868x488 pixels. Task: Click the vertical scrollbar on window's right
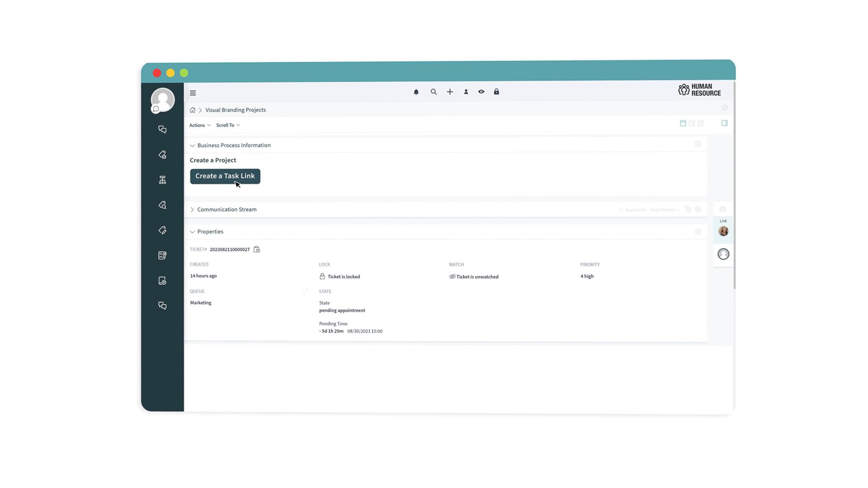(734, 185)
